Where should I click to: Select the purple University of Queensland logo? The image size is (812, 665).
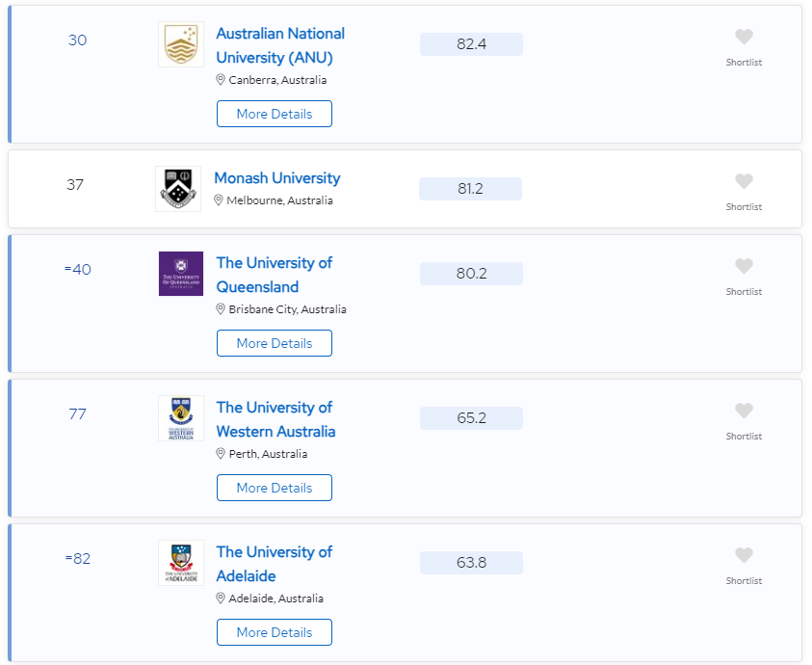point(181,274)
